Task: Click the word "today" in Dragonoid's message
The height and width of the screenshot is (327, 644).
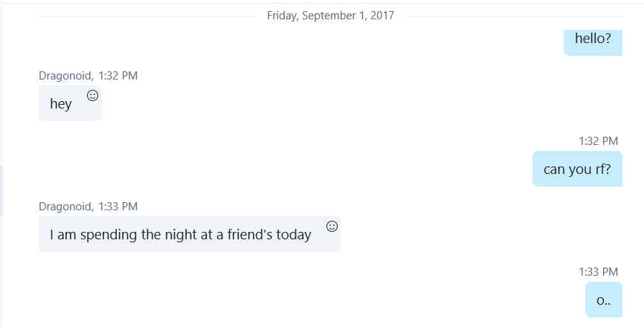Action: (x=293, y=235)
